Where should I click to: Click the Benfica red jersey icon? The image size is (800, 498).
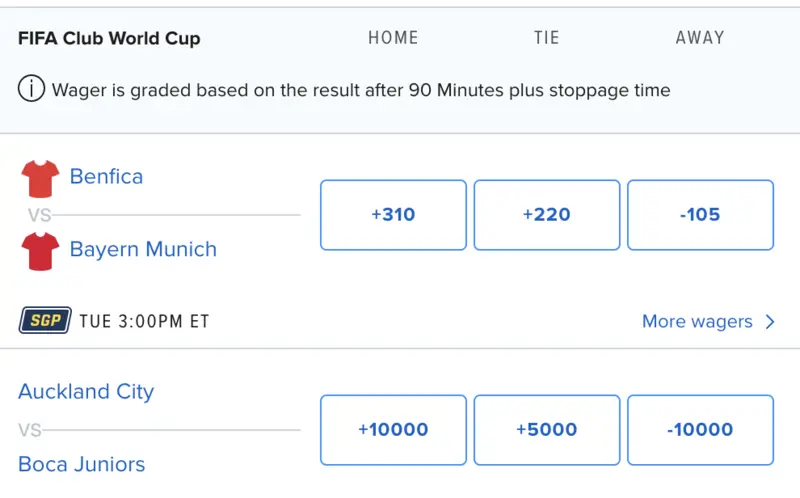point(40,178)
